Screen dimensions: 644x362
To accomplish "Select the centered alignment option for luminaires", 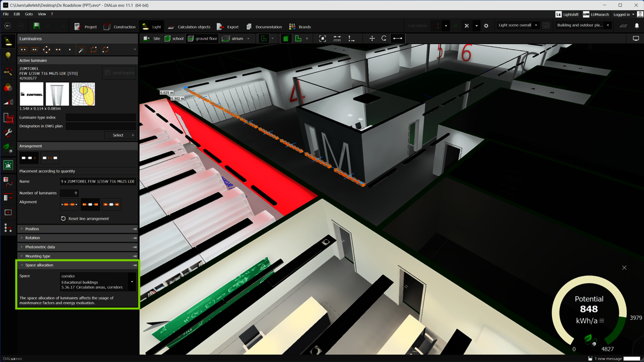I will (x=91, y=204).
